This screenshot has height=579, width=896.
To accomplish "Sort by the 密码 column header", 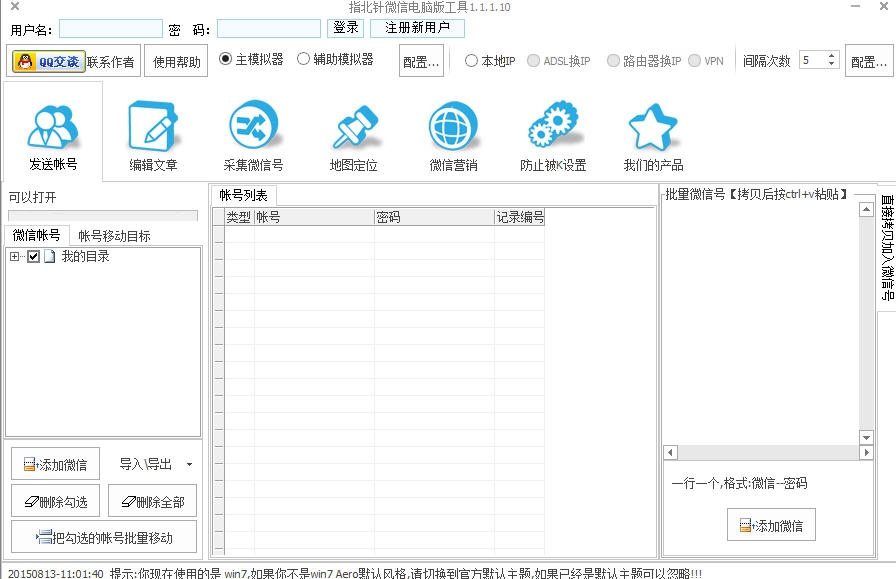I will coord(434,217).
